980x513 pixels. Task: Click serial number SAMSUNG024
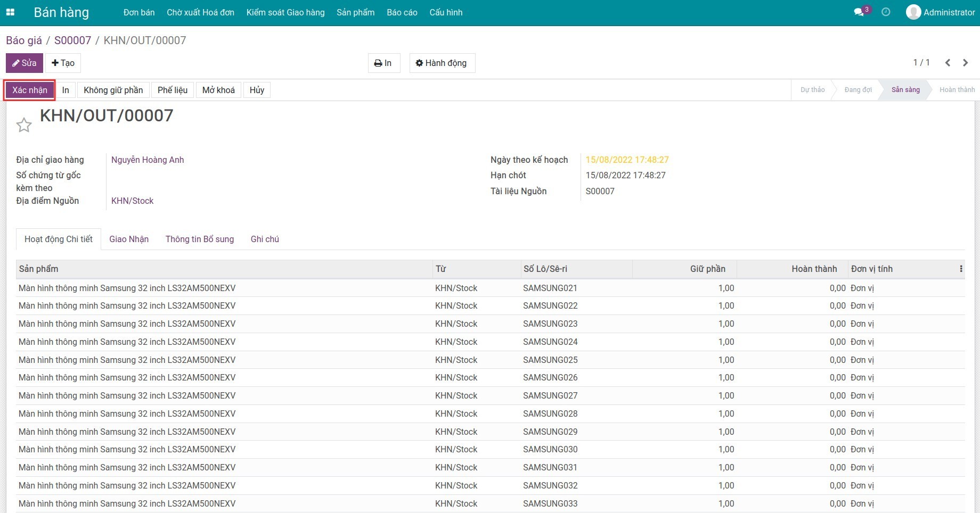tap(550, 342)
